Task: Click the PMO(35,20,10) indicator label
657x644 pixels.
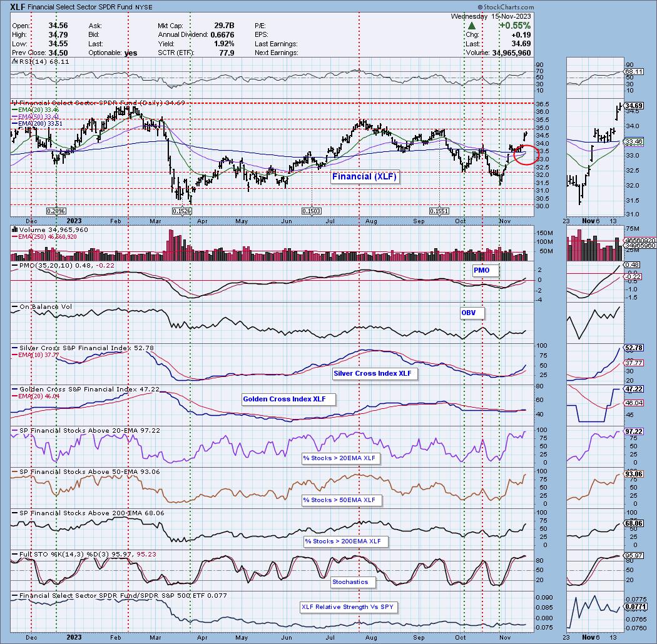Action: click(x=63, y=266)
